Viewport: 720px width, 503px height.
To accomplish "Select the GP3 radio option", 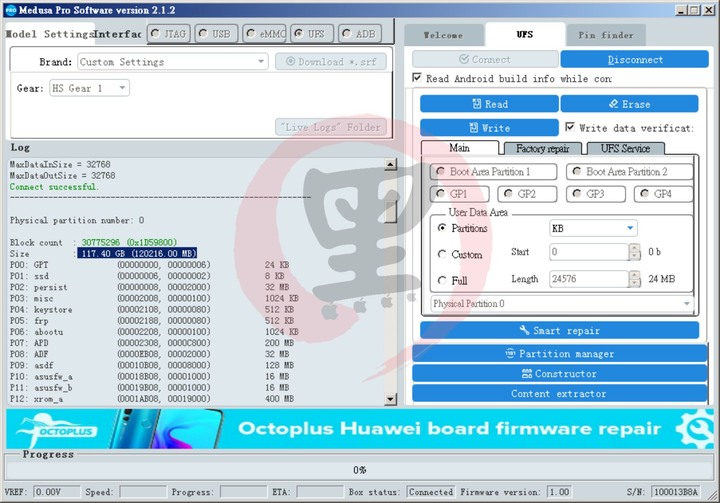I will (596, 194).
